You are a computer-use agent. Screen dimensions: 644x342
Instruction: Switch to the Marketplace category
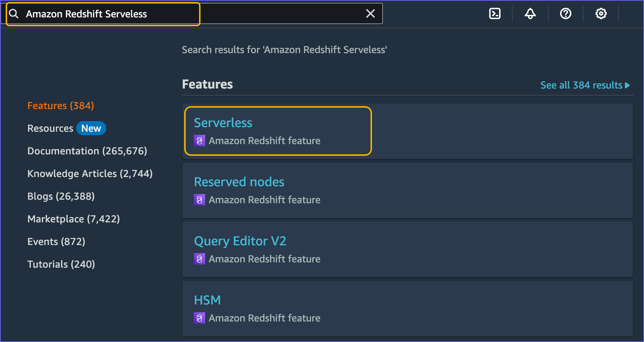tap(74, 219)
